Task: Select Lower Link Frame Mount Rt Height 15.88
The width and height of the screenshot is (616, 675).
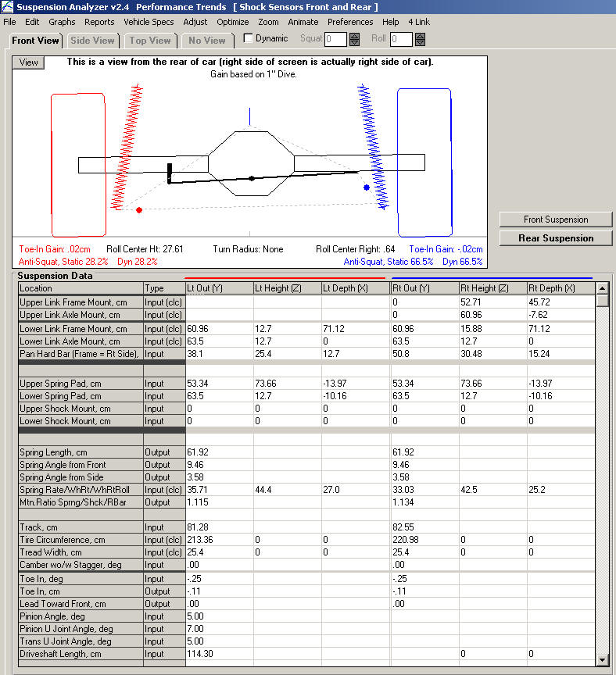Action: pos(493,329)
